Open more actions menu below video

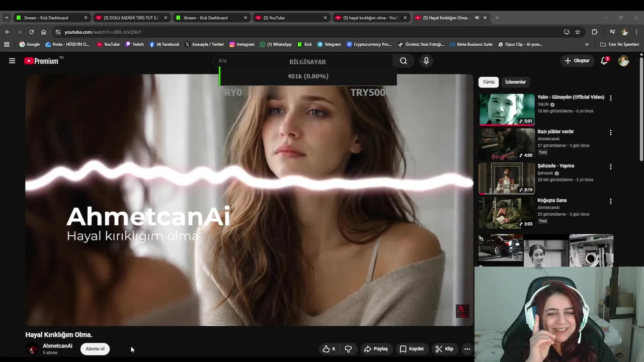coord(467,349)
